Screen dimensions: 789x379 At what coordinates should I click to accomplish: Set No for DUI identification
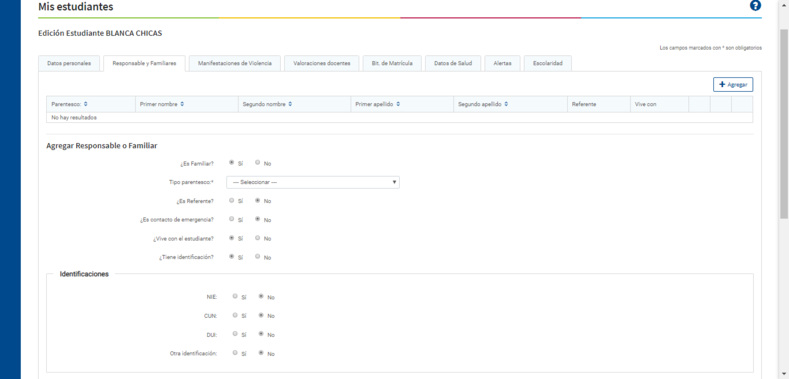[261, 334]
